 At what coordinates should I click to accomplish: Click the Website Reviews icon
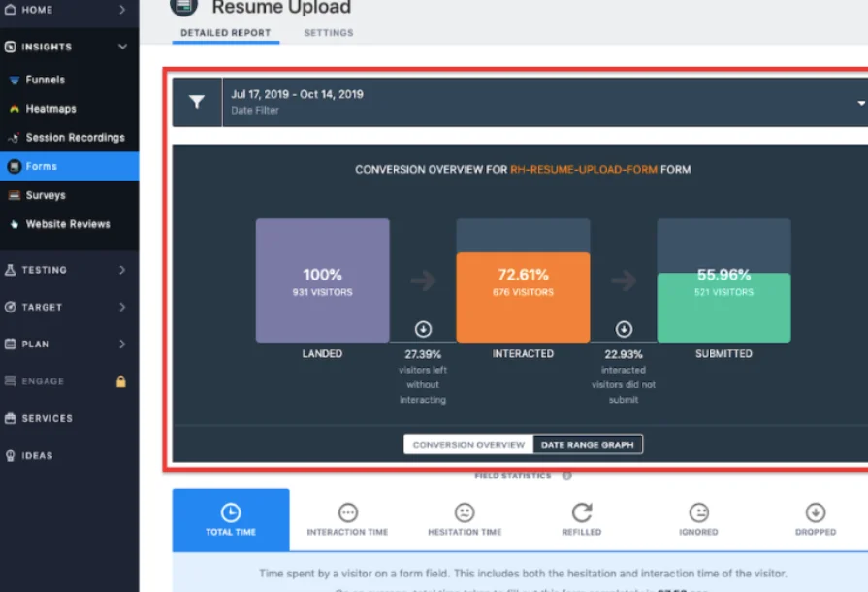pos(15,224)
